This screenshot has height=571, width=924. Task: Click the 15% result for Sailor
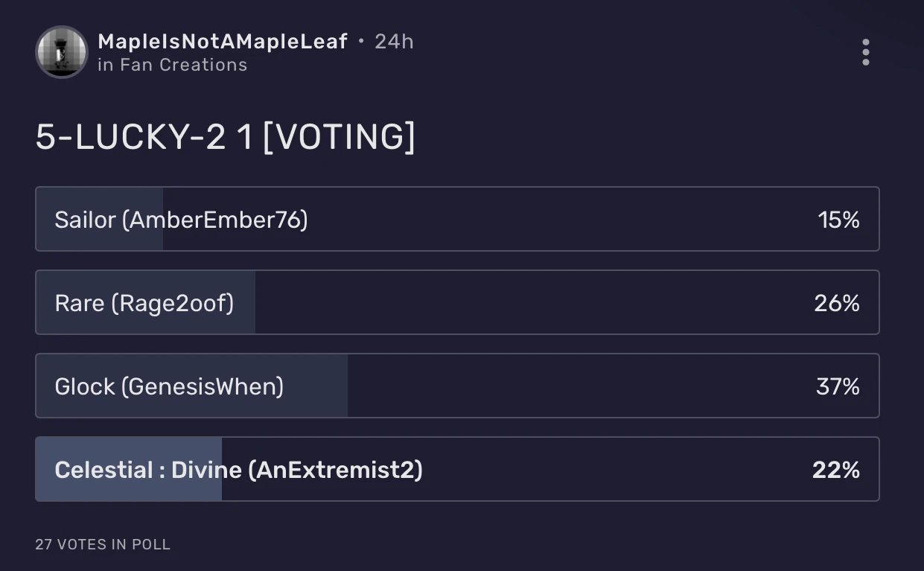click(838, 220)
